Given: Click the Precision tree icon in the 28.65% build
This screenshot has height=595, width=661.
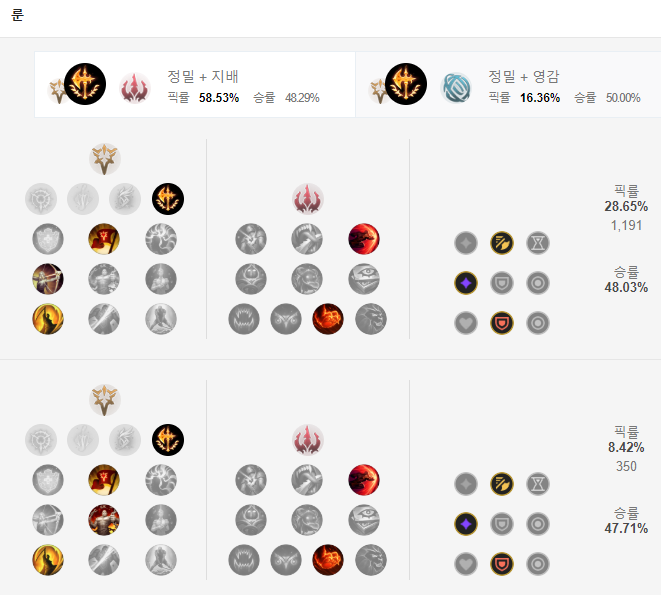Looking at the screenshot, I should 105,159.
